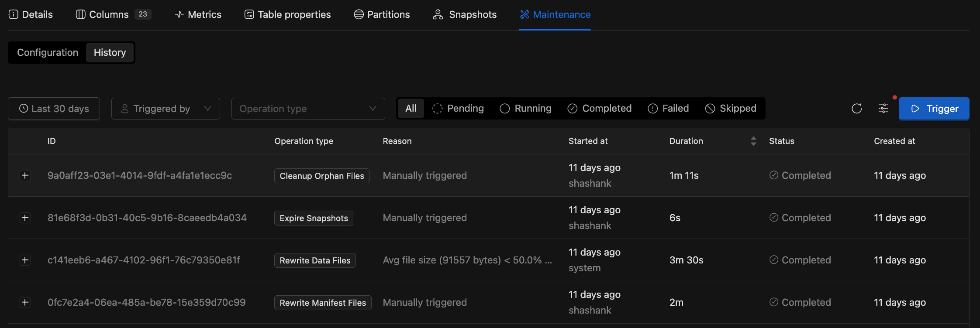Screen dimensions: 980x328
Task: Open the Partitions tab
Action: [x=382, y=14]
